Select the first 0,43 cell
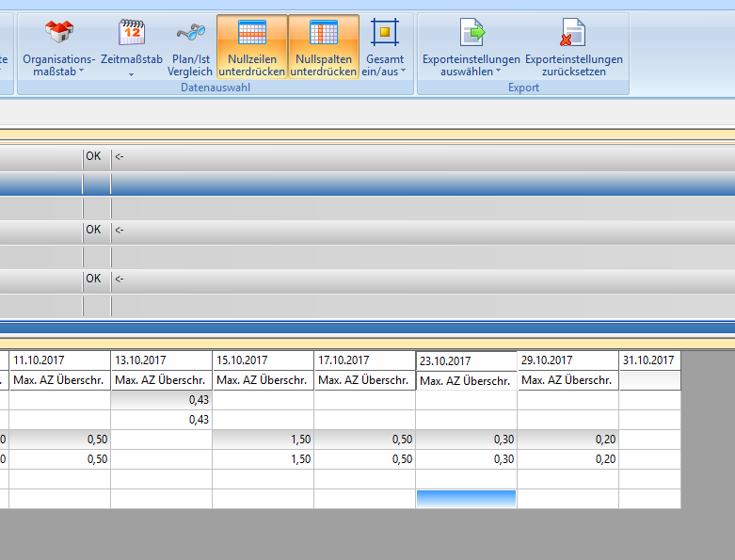 [161, 400]
